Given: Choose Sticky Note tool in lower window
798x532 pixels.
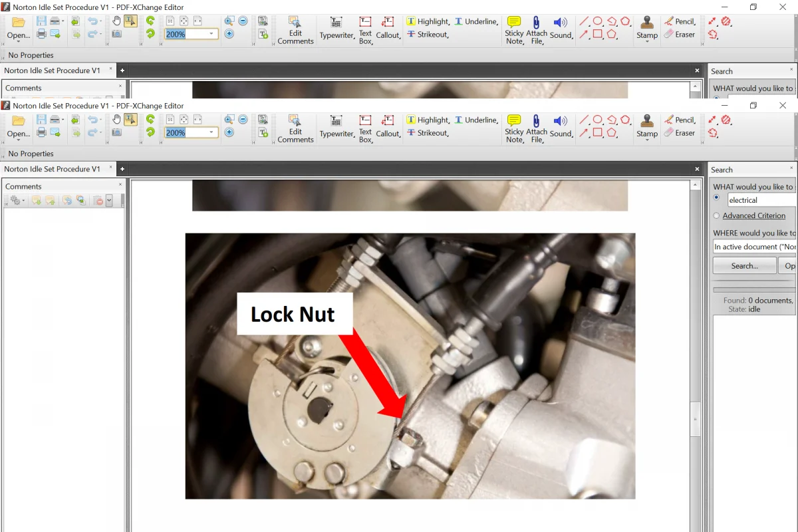Looking at the screenshot, I should [514, 126].
